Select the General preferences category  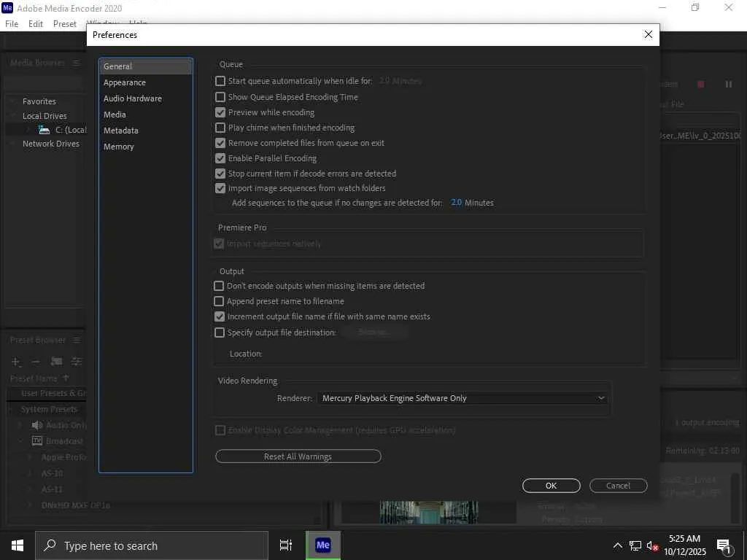[145, 66]
